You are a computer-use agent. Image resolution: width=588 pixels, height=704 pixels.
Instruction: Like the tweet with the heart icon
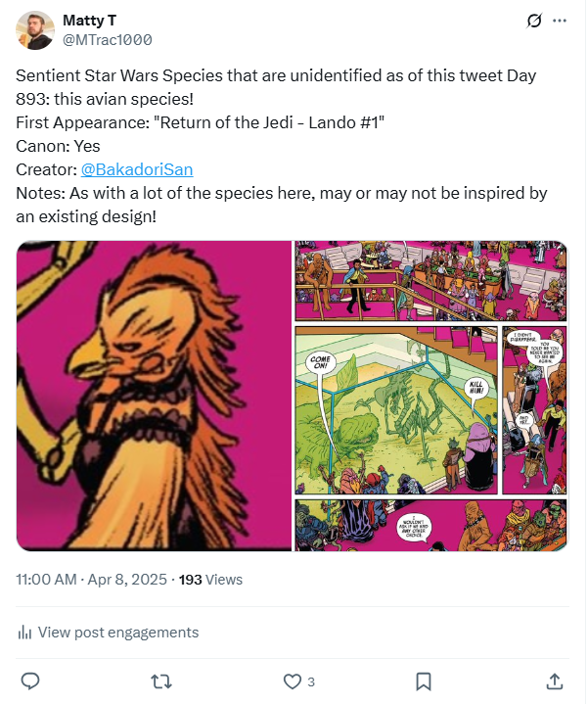(x=292, y=681)
